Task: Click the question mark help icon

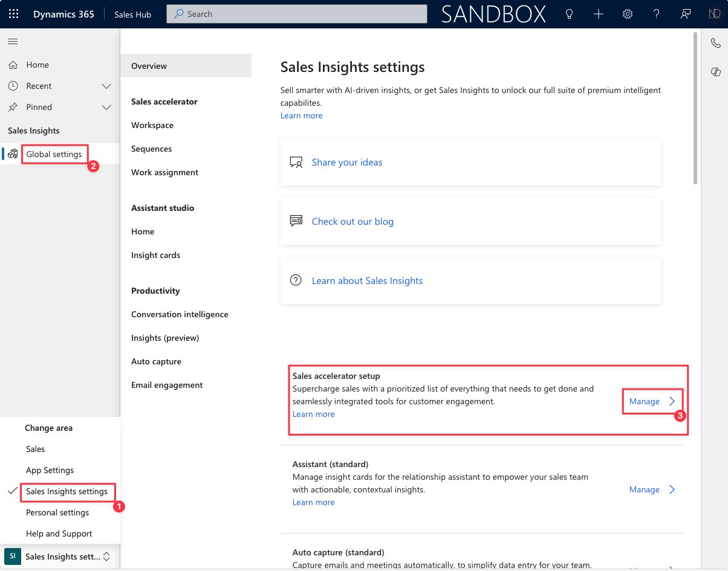Action: tap(657, 14)
